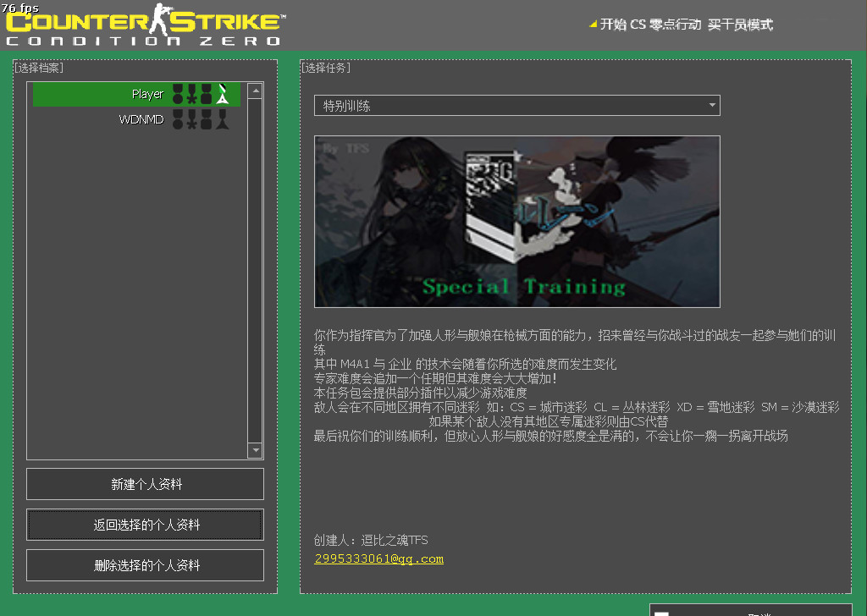Click the [选择档案] panel label
The width and height of the screenshot is (867, 616).
(39, 68)
